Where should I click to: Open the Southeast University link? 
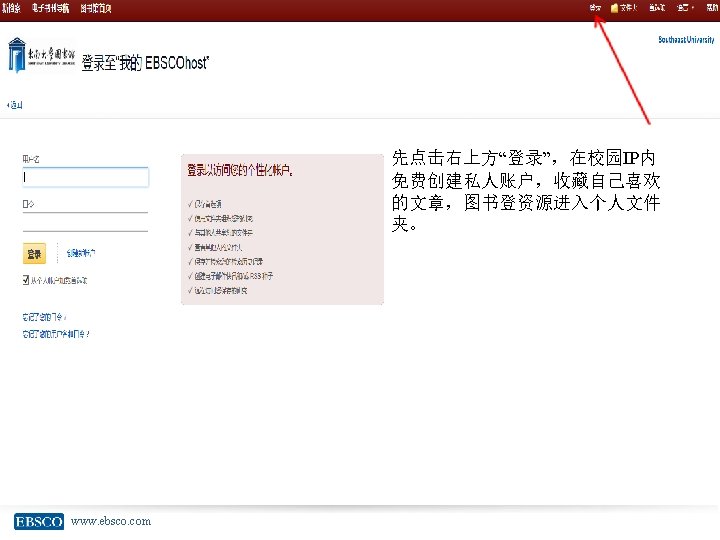[686, 39]
